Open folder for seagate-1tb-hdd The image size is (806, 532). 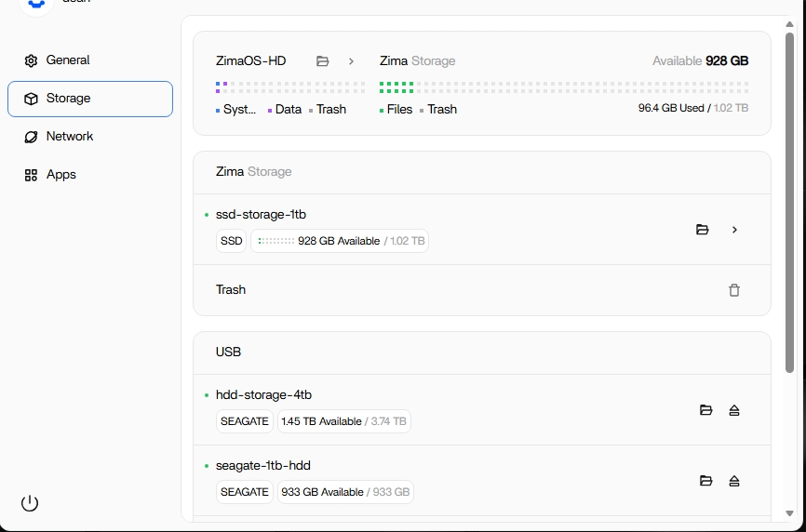(x=706, y=481)
